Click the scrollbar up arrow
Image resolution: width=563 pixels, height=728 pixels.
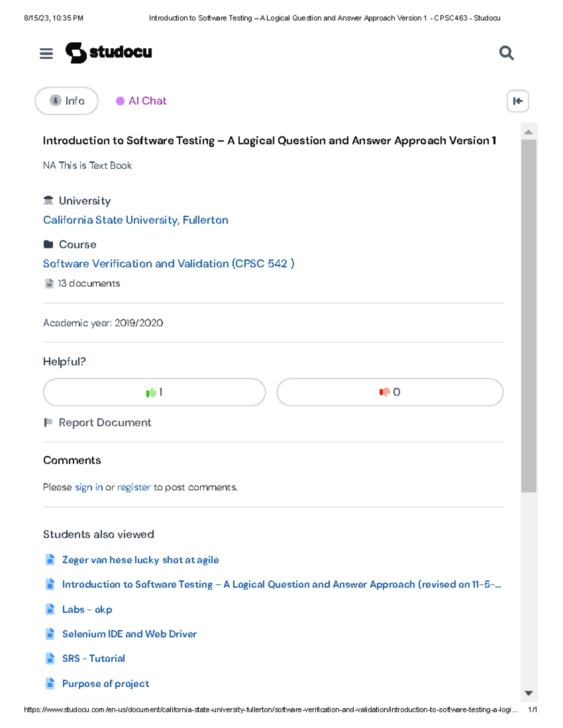pyautogui.click(x=528, y=131)
